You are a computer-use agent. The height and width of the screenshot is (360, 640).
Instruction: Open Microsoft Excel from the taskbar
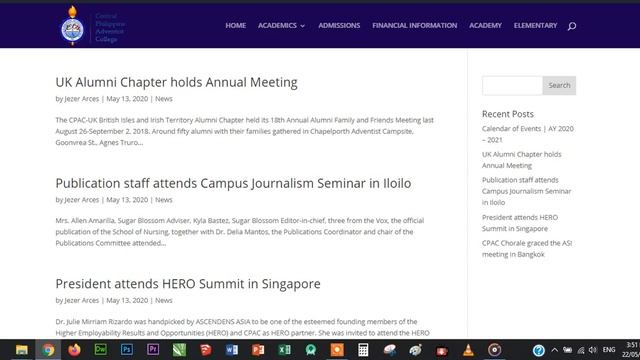coord(284,350)
